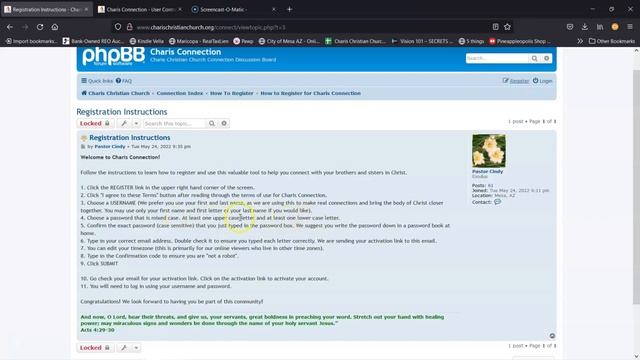Open the tracking protection shield icon
Viewport: 640px width, 360px height.
click(x=118, y=27)
